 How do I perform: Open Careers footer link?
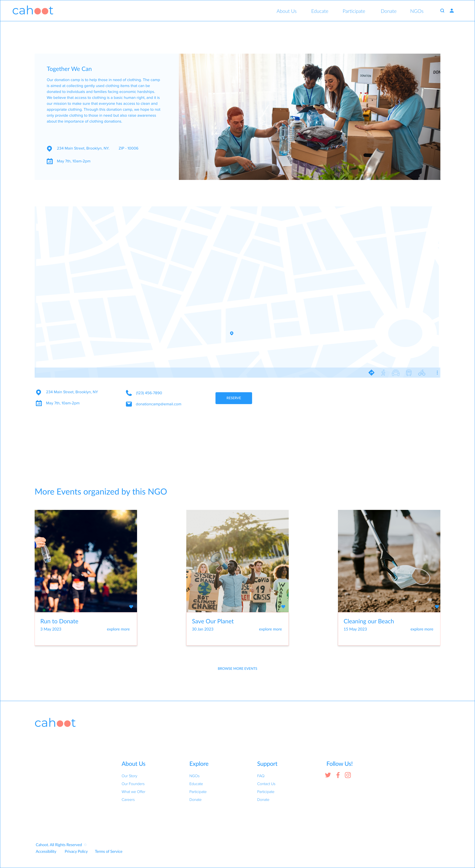tap(128, 800)
